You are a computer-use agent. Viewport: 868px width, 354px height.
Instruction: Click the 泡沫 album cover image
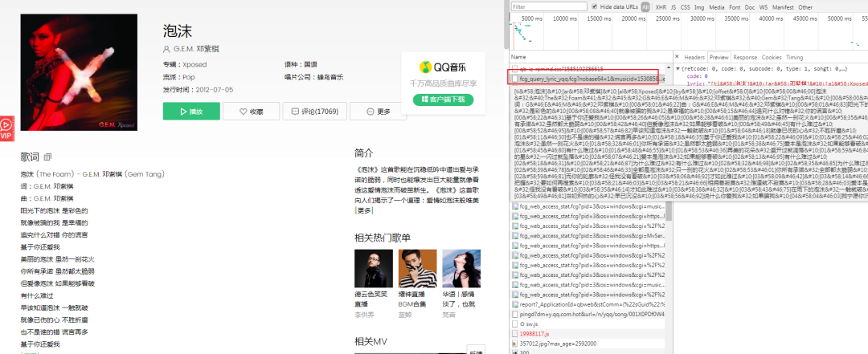point(79,72)
